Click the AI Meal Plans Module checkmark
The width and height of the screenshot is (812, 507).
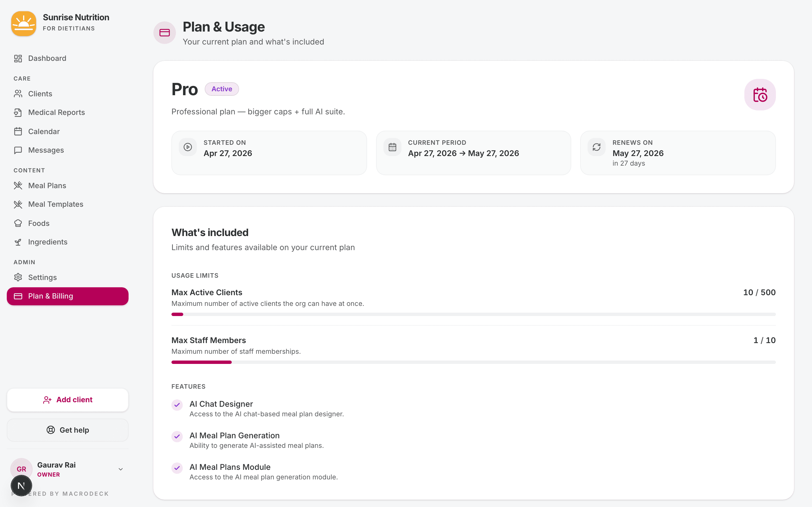coord(177,468)
